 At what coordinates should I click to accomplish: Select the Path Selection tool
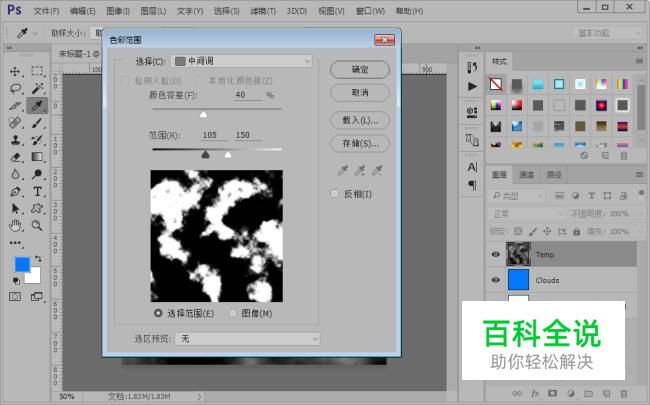tap(15, 209)
